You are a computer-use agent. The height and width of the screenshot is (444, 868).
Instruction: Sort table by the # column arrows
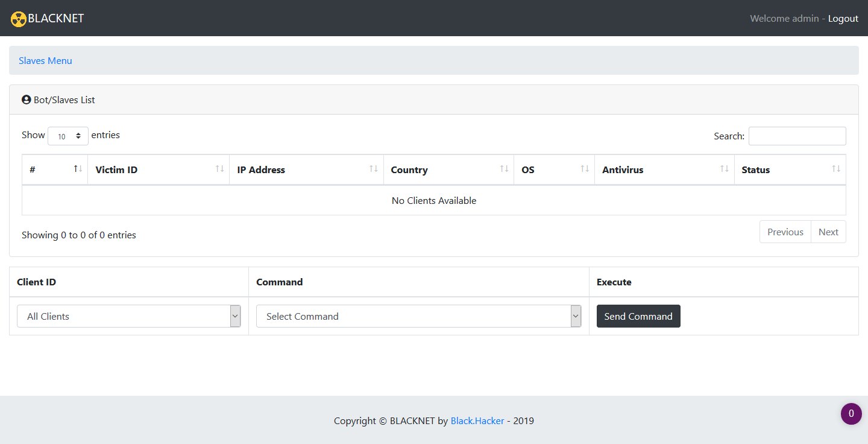tap(78, 169)
